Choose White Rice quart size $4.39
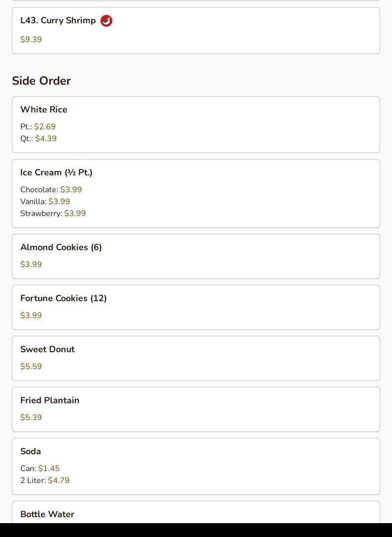Screen dimensions: 392x537 click(39, 139)
